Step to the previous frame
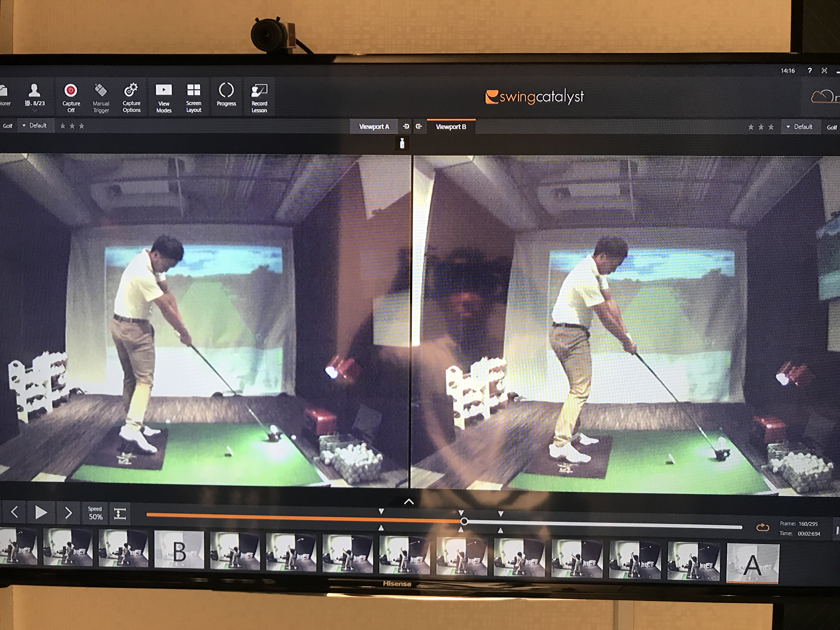 coord(14,512)
